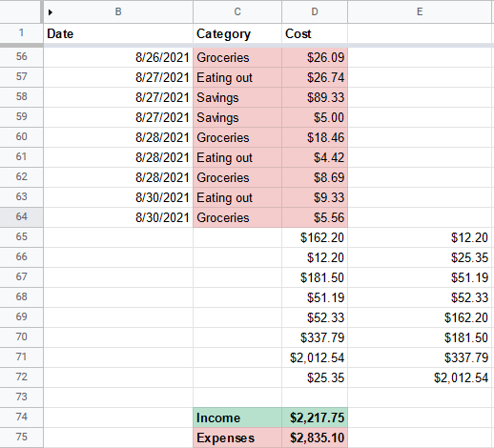Click the $4.42 cost cell
The image size is (494, 448).
pos(315,157)
